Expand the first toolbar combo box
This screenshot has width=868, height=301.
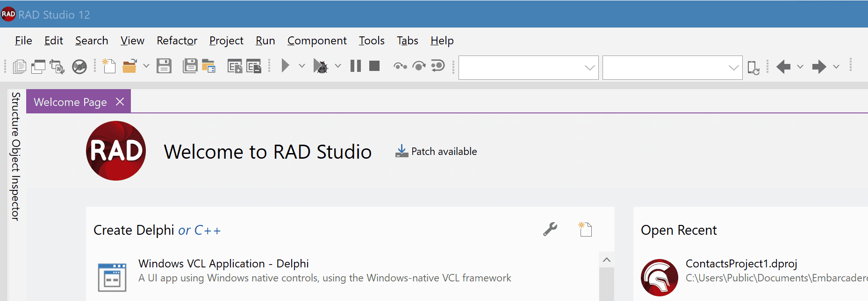point(590,68)
